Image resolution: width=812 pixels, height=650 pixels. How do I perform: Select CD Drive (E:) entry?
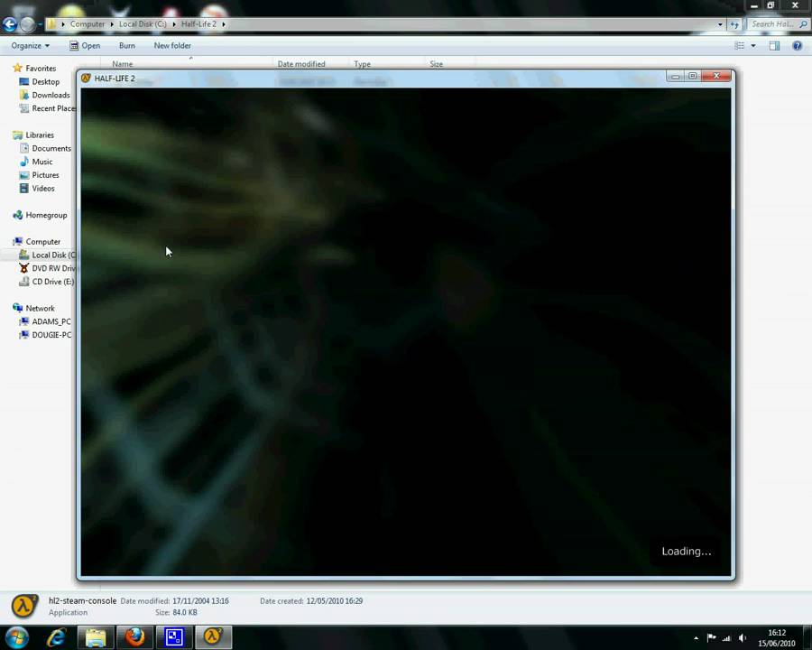[47, 282]
